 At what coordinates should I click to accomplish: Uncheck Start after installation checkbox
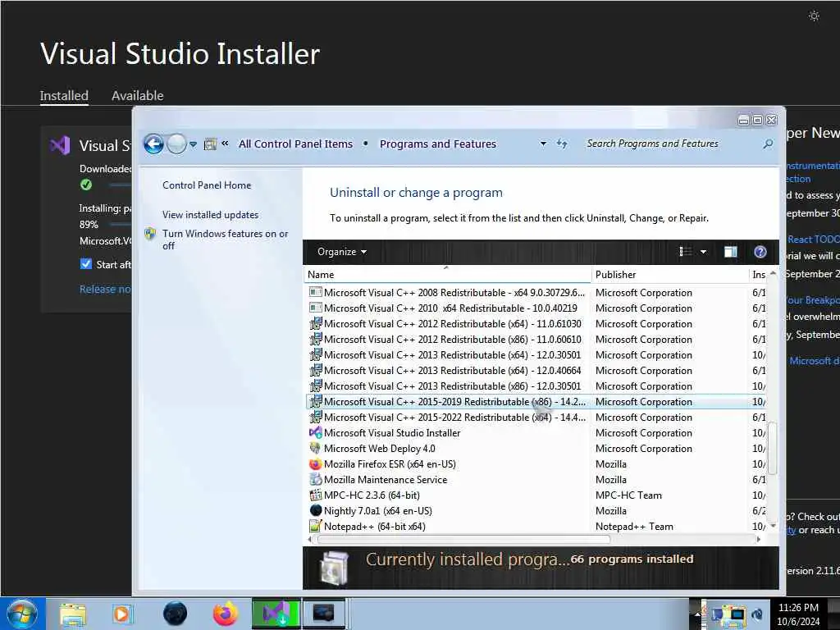click(x=85, y=263)
